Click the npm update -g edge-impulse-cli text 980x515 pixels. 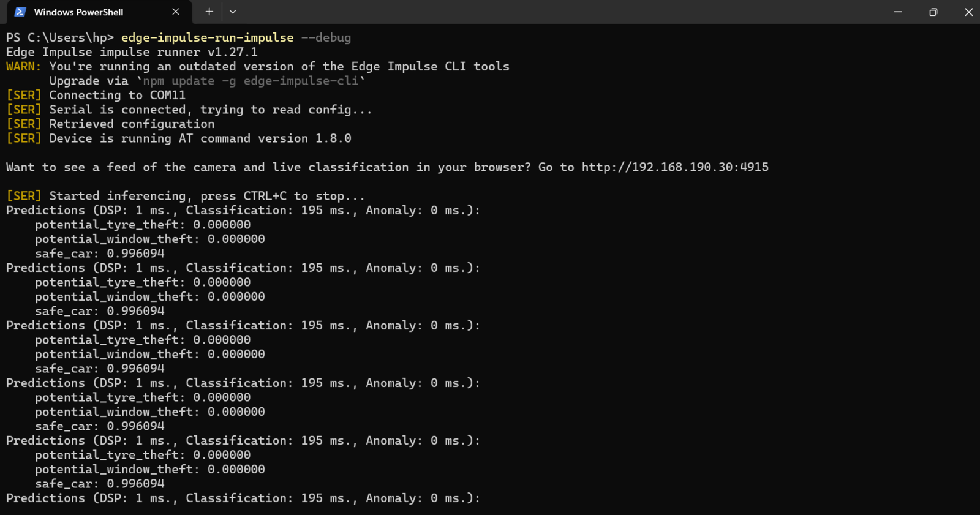tap(250, 81)
